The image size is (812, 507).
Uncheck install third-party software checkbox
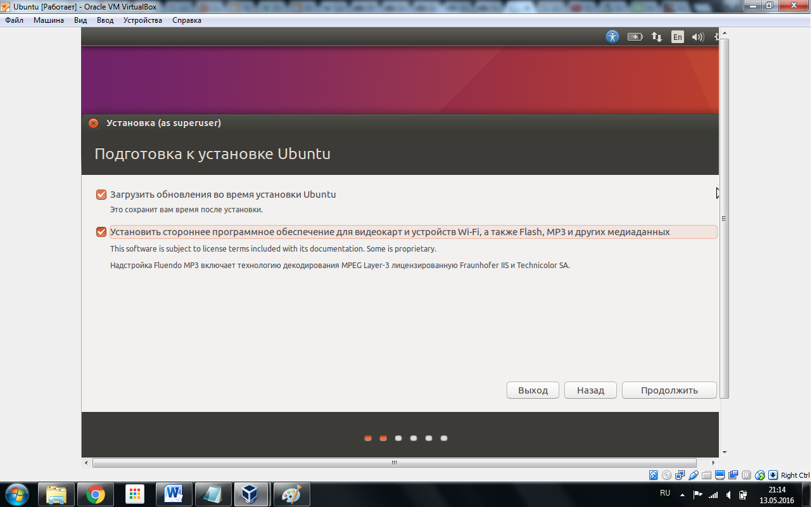(101, 232)
